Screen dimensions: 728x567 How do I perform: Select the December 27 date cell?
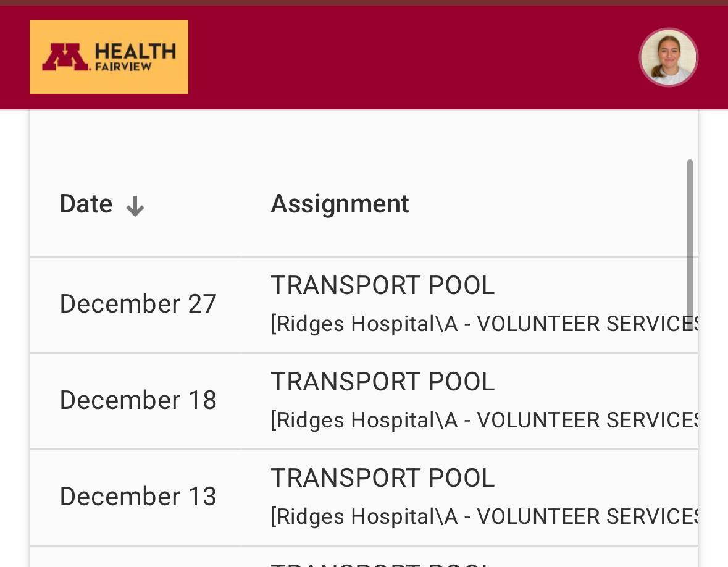click(x=138, y=304)
